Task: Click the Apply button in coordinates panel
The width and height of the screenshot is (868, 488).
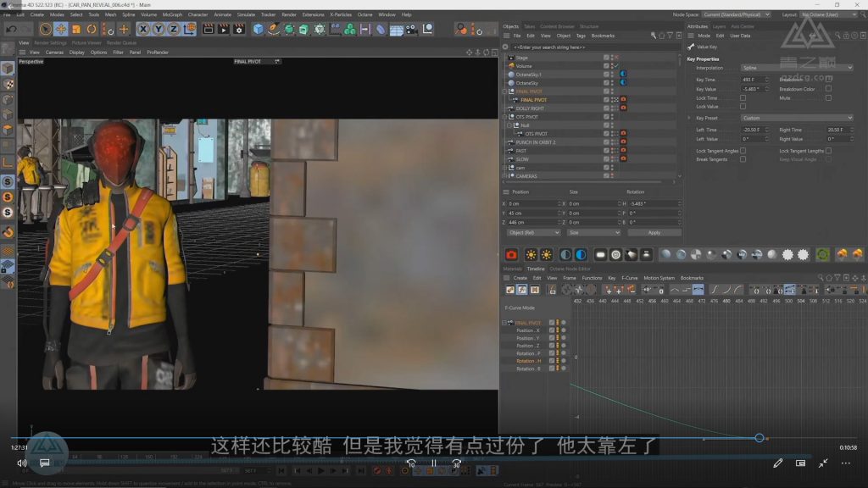Action: click(654, 232)
